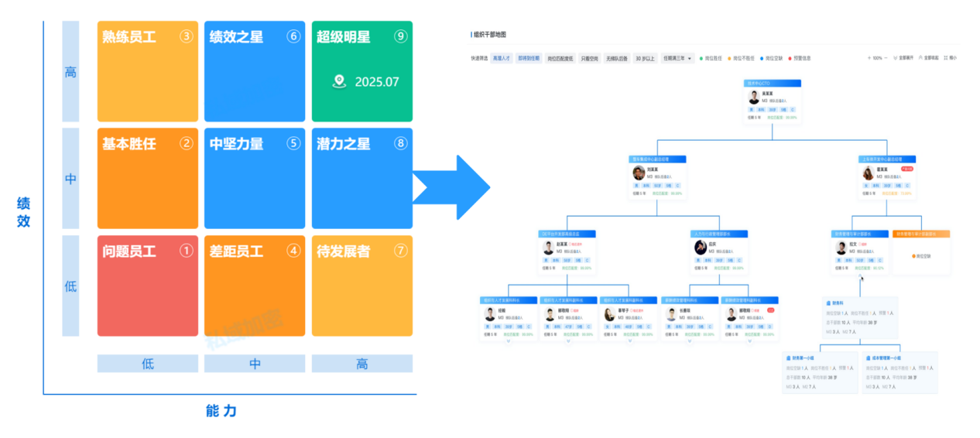This screenshot has width=980, height=438.
Task: Toggle the 高潜人才 quick filter
Action: pyautogui.click(x=502, y=58)
